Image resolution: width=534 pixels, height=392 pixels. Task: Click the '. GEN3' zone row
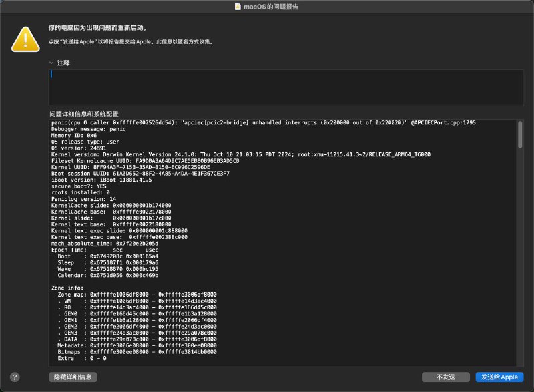(x=137, y=333)
